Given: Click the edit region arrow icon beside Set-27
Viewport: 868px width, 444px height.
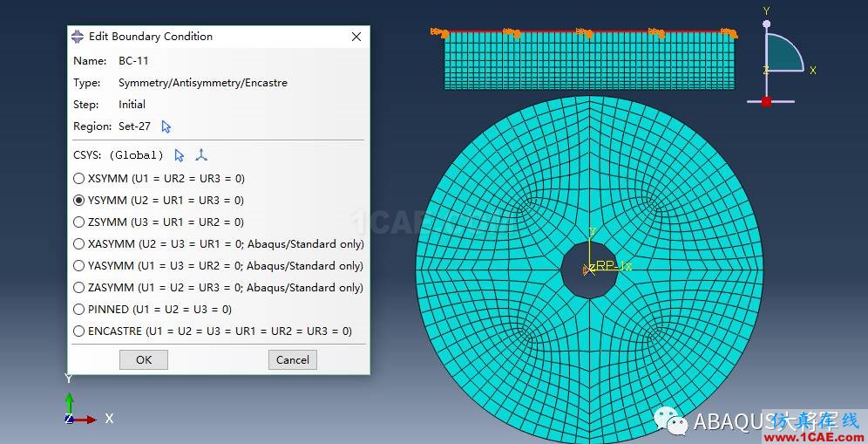Looking at the screenshot, I should [166, 127].
